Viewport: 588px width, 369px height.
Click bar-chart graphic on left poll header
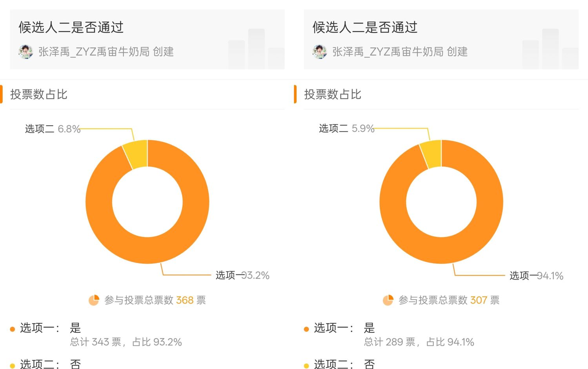(x=256, y=49)
